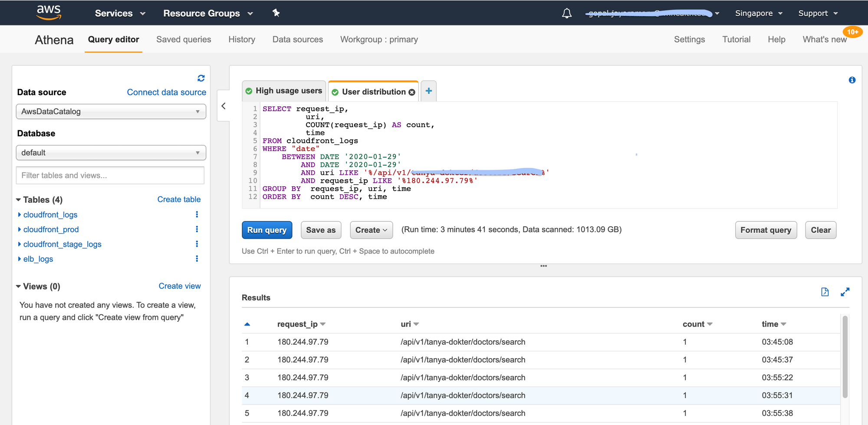
Task: Open the info icon beside the editor
Action: 852,80
